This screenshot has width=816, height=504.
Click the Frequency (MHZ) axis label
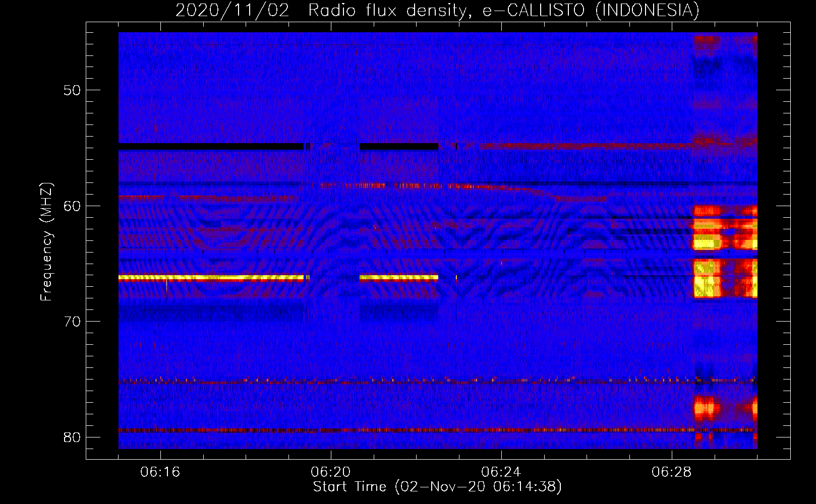[46, 242]
